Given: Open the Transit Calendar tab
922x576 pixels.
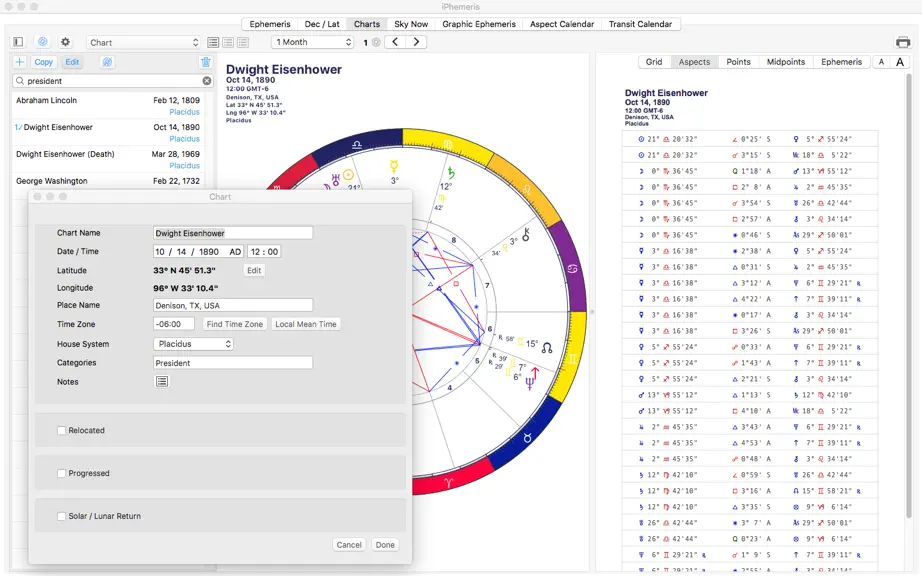Looking at the screenshot, I should [x=640, y=24].
